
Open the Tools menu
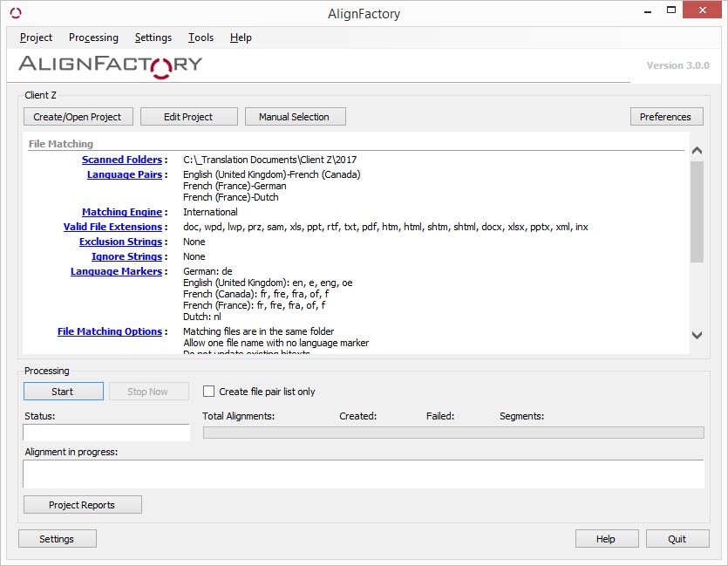point(201,38)
